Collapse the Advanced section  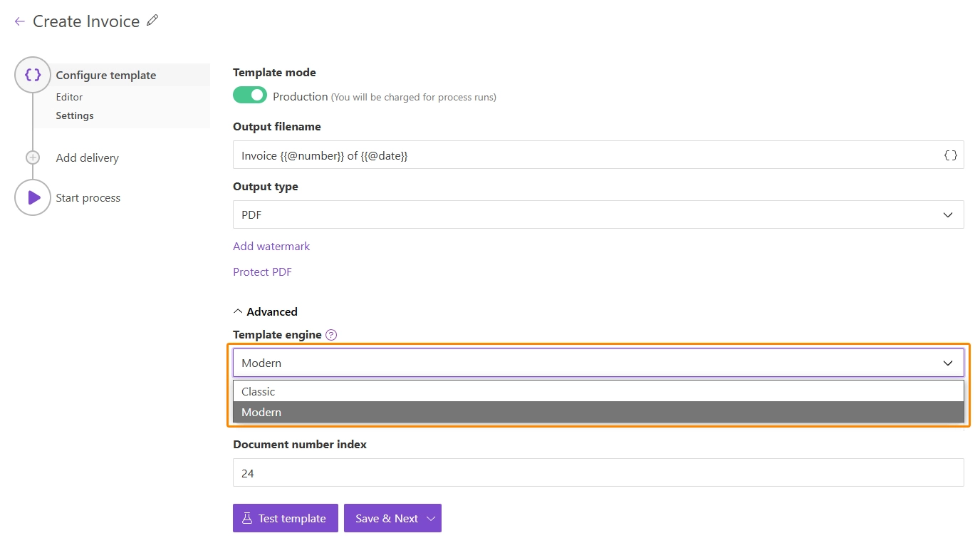[266, 311]
